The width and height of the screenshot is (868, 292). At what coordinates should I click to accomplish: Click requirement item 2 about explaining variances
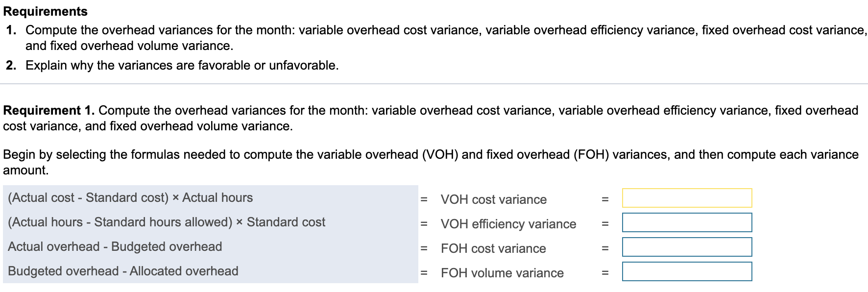183,64
